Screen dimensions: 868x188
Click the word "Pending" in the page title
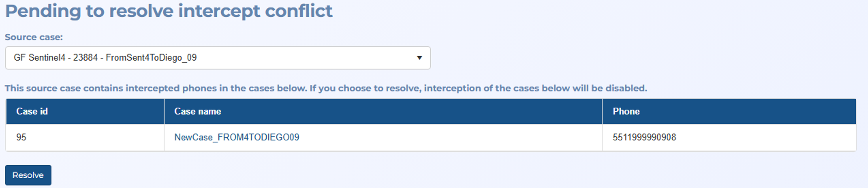[43, 11]
